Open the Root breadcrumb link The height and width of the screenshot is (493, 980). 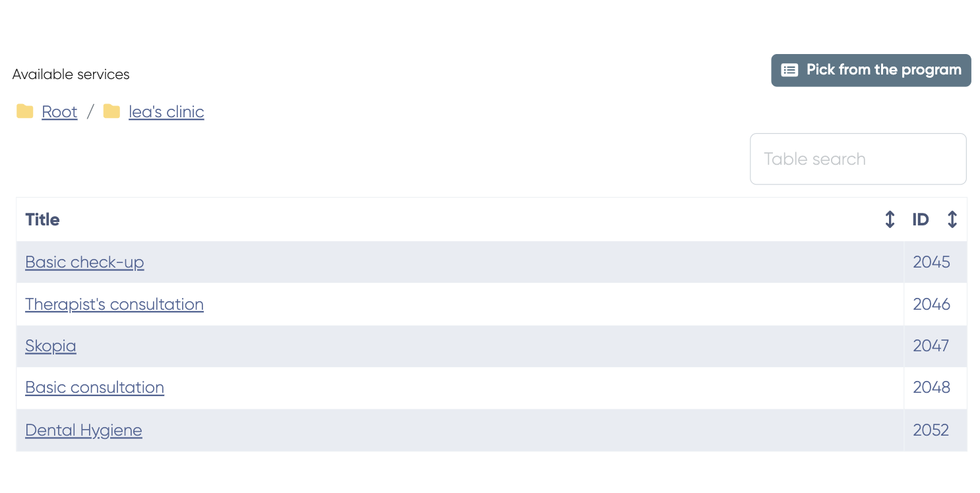click(x=59, y=112)
